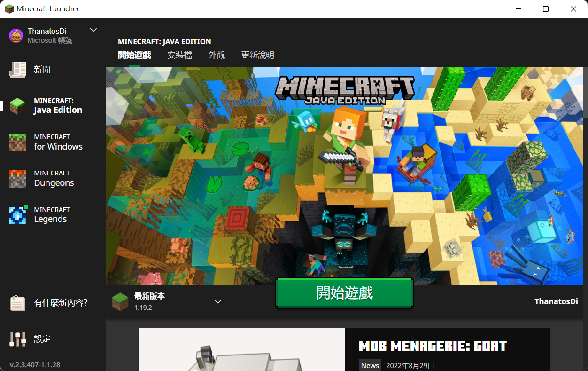Switch to the 安裝檔 tab
The image size is (588, 371).
(179, 55)
